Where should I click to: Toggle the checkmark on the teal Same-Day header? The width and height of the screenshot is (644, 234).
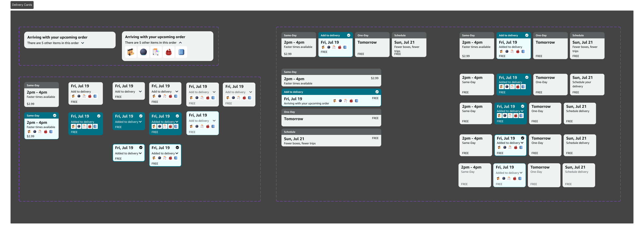coord(55,115)
